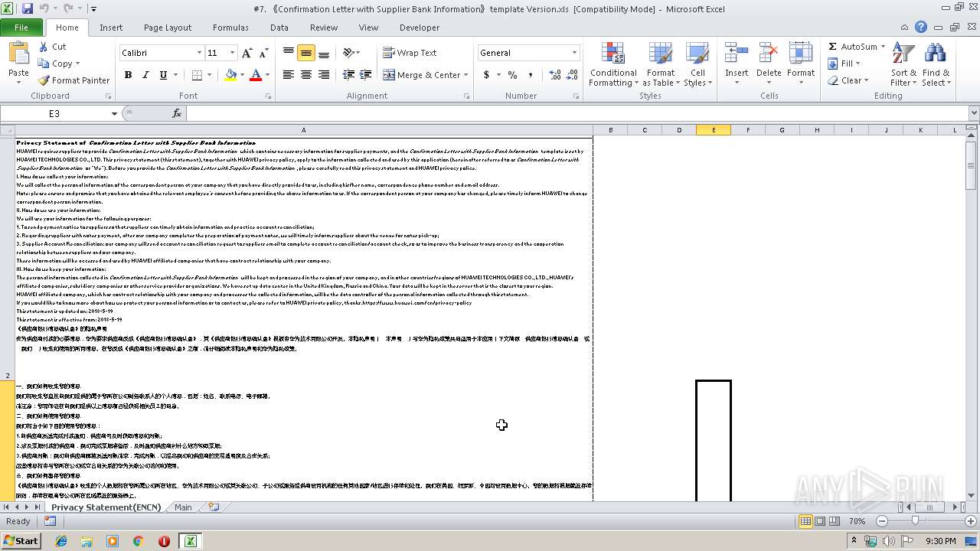The width and height of the screenshot is (980, 551).
Task: Click Delete cells icon
Action: 769,54
